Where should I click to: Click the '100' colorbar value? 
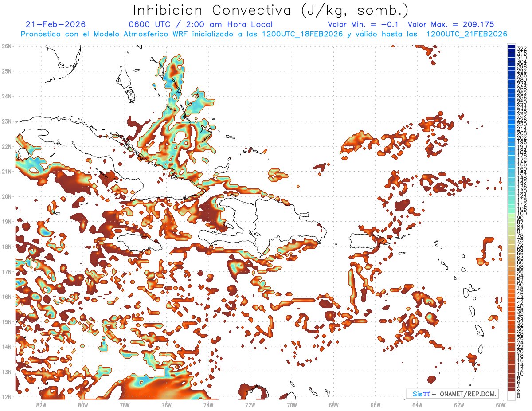(522, 213)
